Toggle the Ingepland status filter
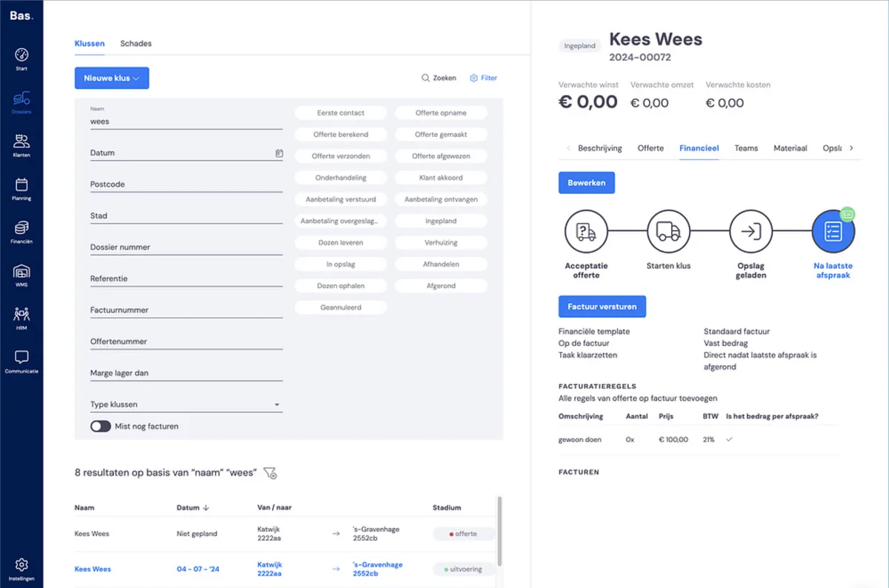The width and height of the screenshot is (889, 588). (441, 221)
